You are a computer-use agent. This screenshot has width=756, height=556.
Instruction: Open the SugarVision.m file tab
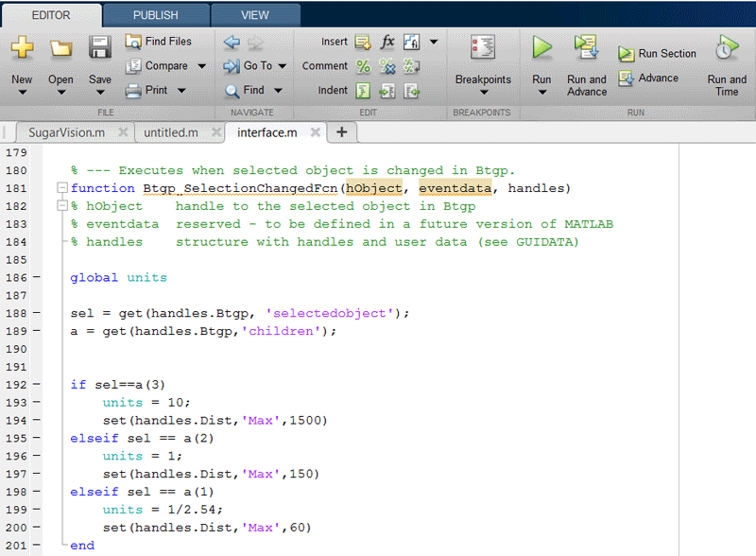pyautogui.click(x=66, y=132)
